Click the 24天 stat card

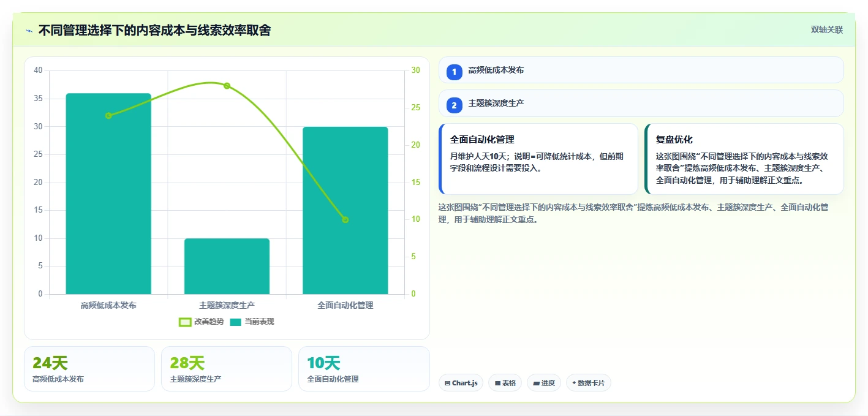(x=89, y=369)
